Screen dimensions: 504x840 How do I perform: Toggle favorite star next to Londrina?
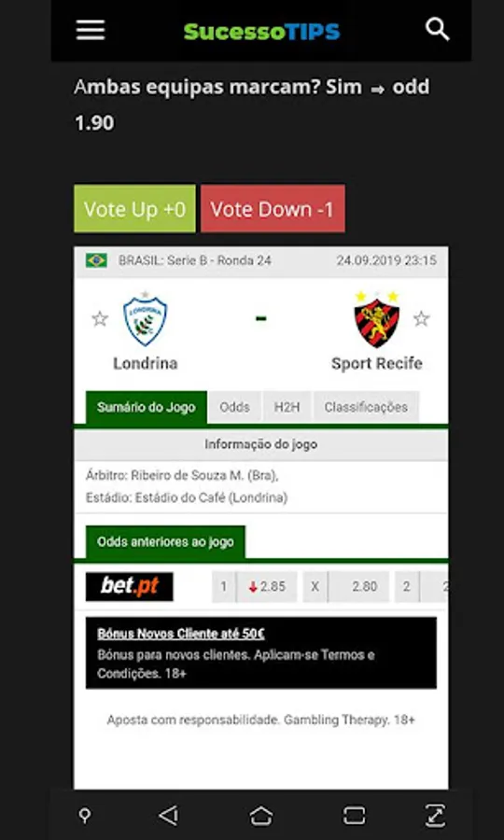pyautogui.click(x=100, y=319)
